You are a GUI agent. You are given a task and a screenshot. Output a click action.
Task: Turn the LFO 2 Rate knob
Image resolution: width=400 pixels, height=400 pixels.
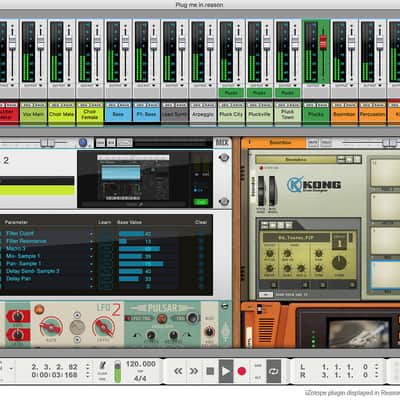tap(51, 326)
